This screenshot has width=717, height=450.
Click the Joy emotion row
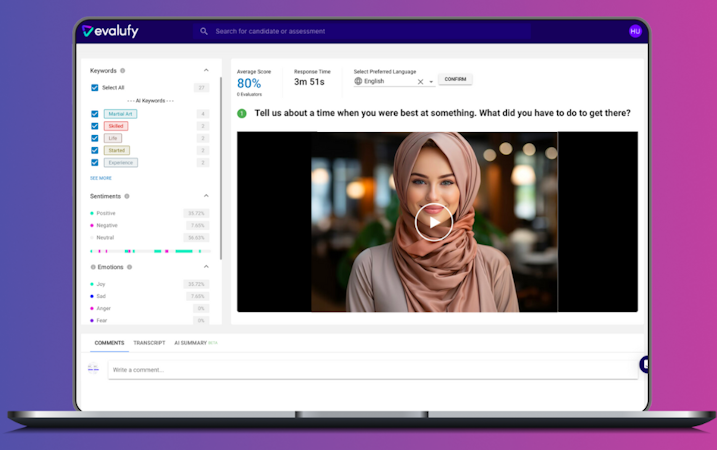pyautogui.click(x=150, y=284)
